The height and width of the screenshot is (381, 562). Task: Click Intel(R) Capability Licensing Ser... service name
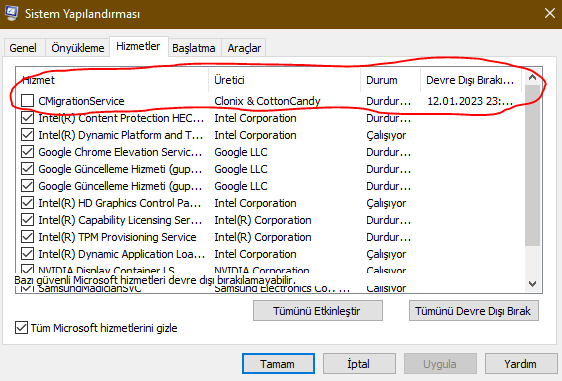click(x=120, y=220)
